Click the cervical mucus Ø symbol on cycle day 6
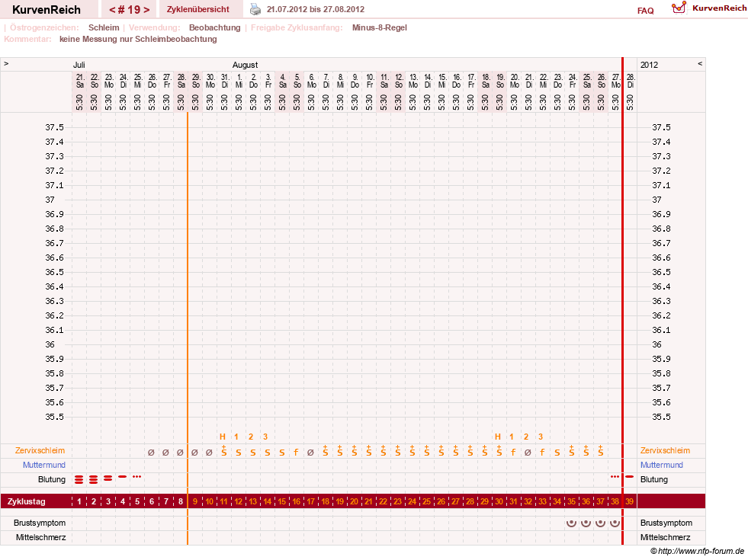 tap(151, 453)
